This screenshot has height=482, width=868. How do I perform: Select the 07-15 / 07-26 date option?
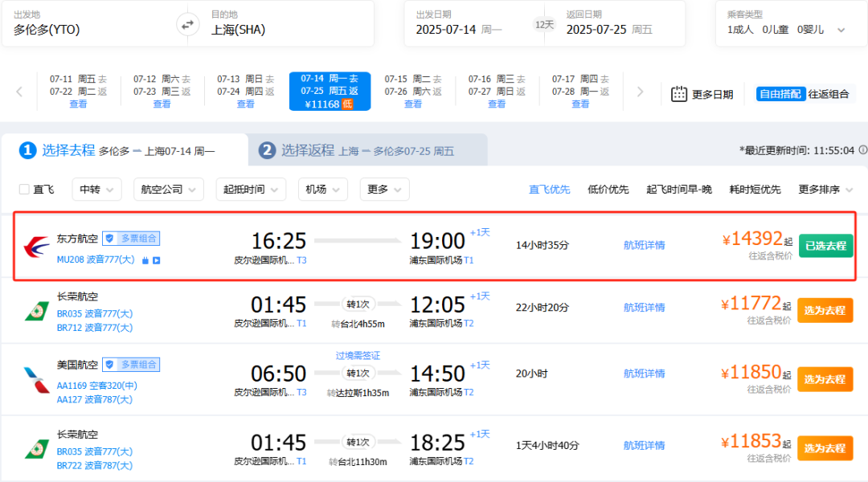413,92
